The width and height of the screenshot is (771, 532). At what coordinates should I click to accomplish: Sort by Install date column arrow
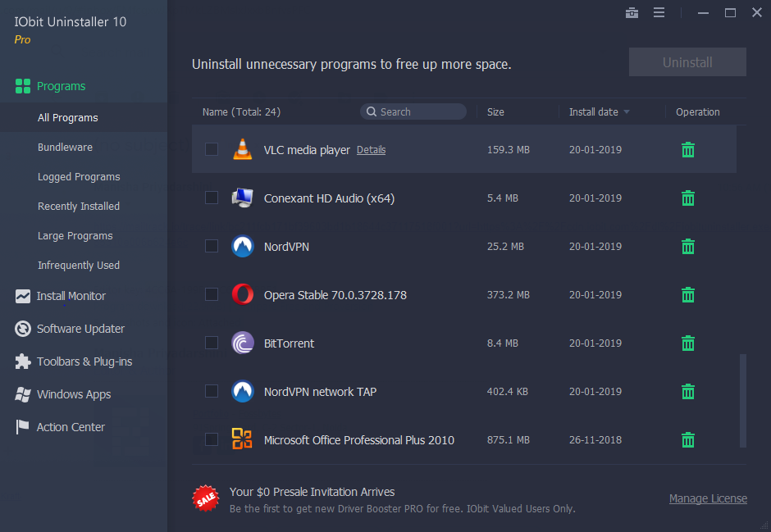pyautogui.click(x=627, y=112)
